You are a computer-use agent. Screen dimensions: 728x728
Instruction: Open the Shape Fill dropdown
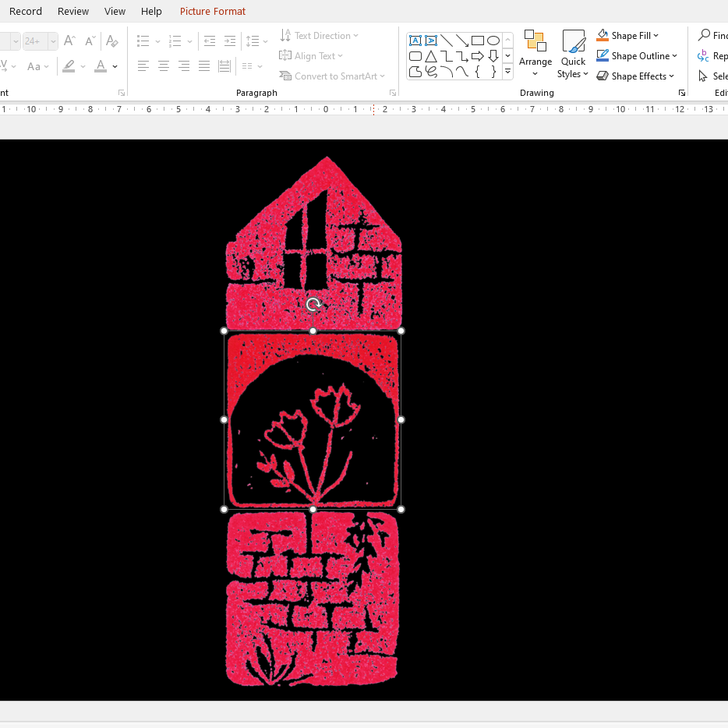click(x=628, y=35)
